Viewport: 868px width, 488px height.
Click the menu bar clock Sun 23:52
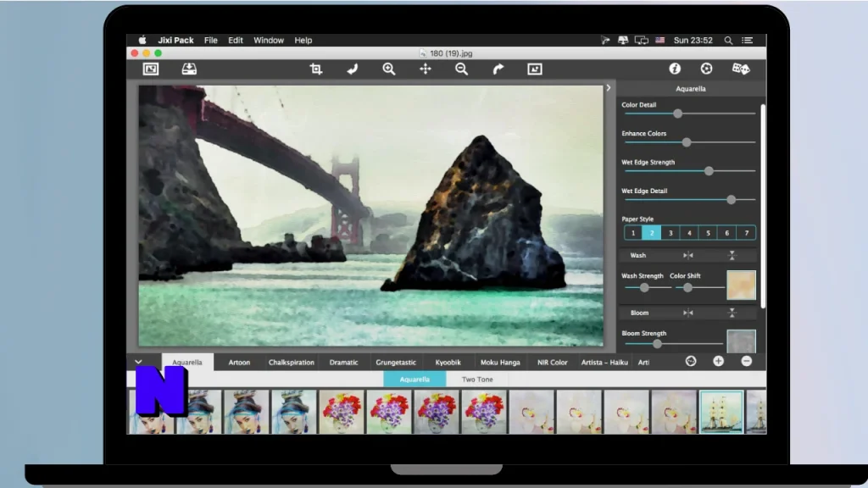[x=693, y=41]
